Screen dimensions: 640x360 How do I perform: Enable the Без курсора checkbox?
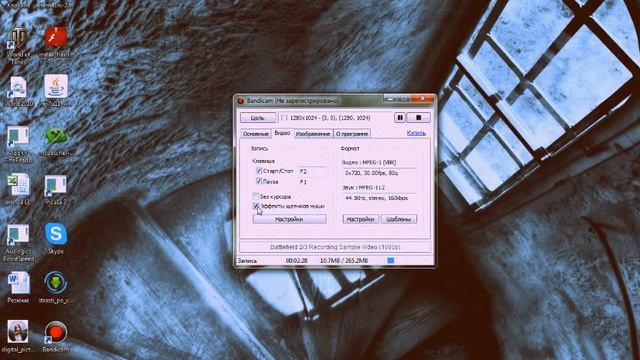pos(256,196)
